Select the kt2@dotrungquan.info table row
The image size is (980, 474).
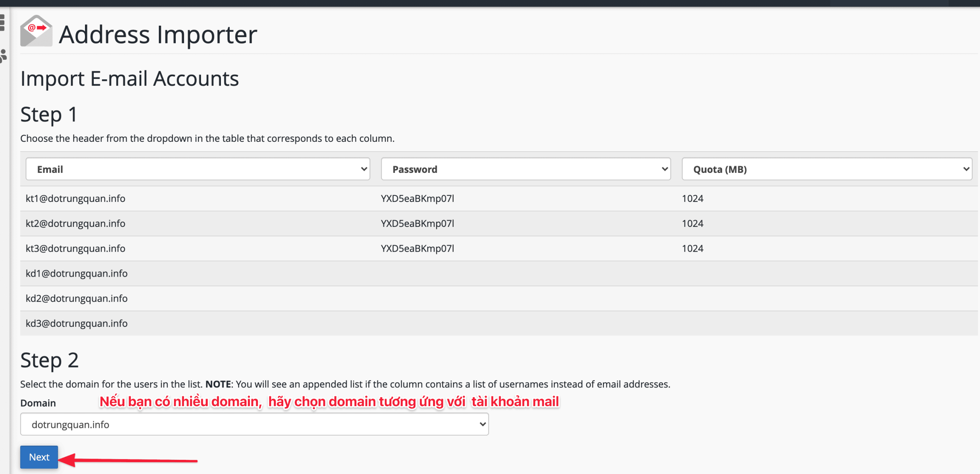coord(230,223)
